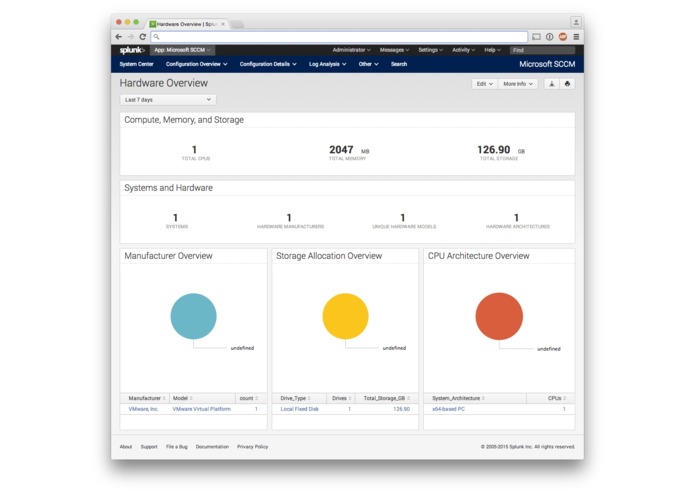Print the dashboard with printer icon
Screen dimensions: 695x494
click(x=567, y=84)
